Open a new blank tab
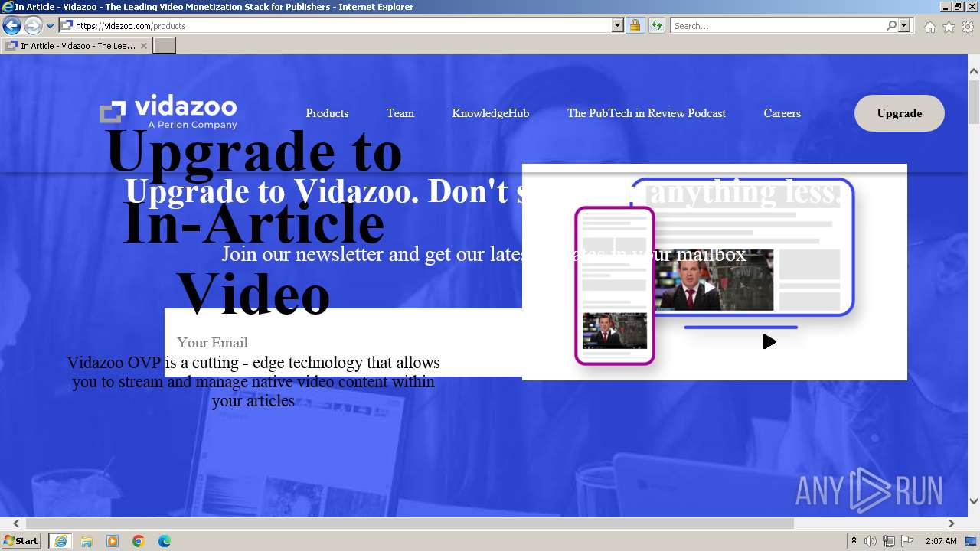 [165, 46]
